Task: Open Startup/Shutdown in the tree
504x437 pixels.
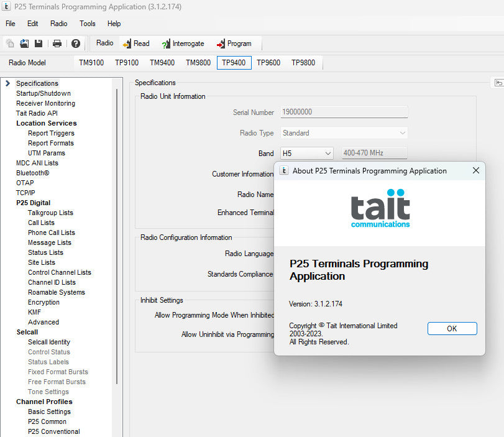Action: pyautogui.click(x=44, y=93)
